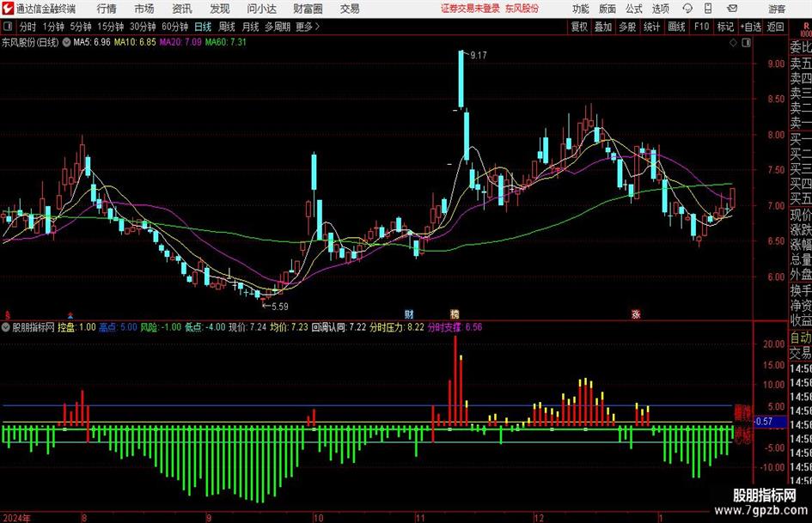The image size is (812, 523).
Task: Collapse the 东风股份 main chart indicator toggle
Action: tap(67, 40)
